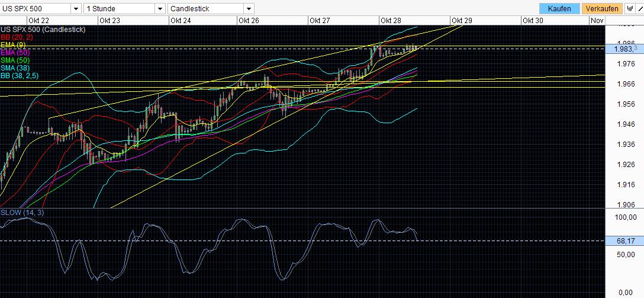Click the 'Okt 22' date axis label

click(x=38, y=21)
